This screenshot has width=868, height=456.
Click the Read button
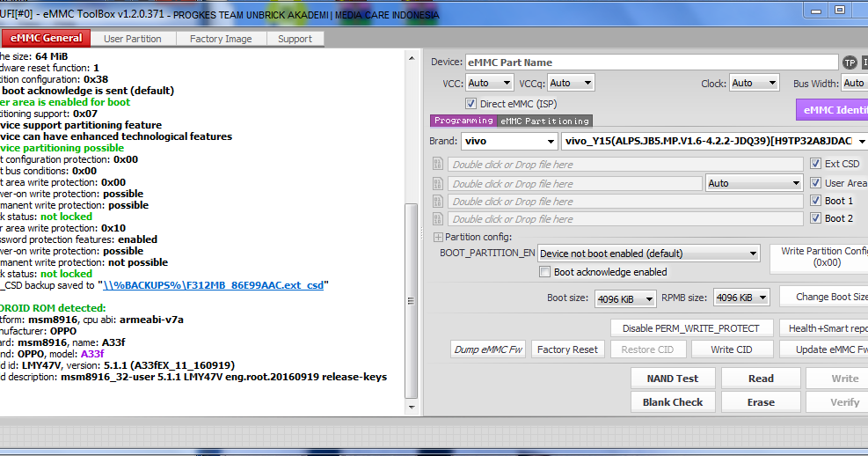[761, 379]
